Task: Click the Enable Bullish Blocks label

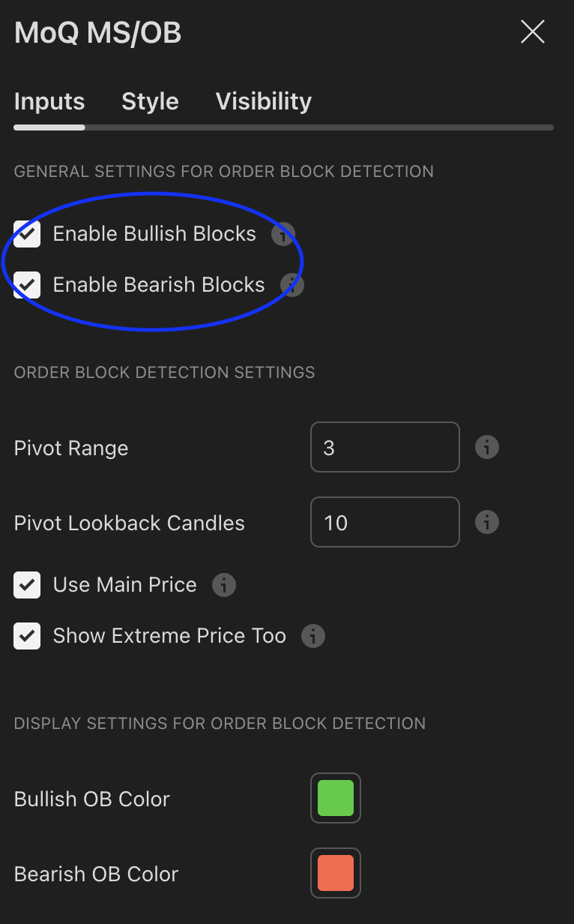Action: pyautogui.click(x=154, y=234)
